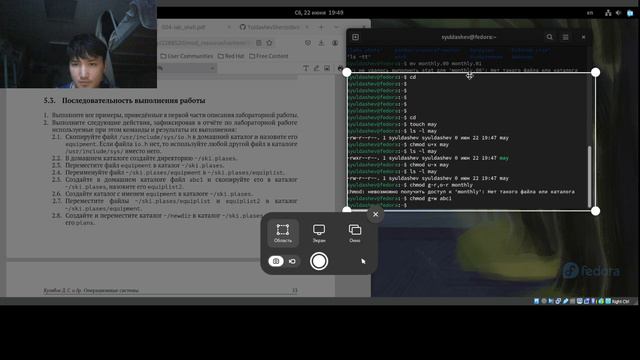640x360 pixels.
Task: Click the VirtualBox USB pen status icon
Action: [x=565, y=301]
